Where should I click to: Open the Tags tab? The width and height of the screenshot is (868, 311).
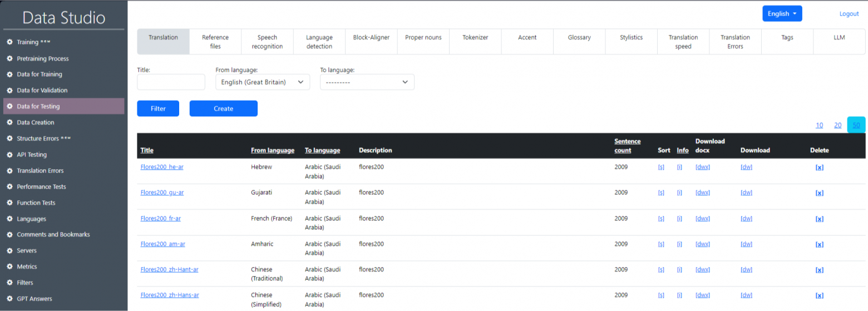point(787,42)
